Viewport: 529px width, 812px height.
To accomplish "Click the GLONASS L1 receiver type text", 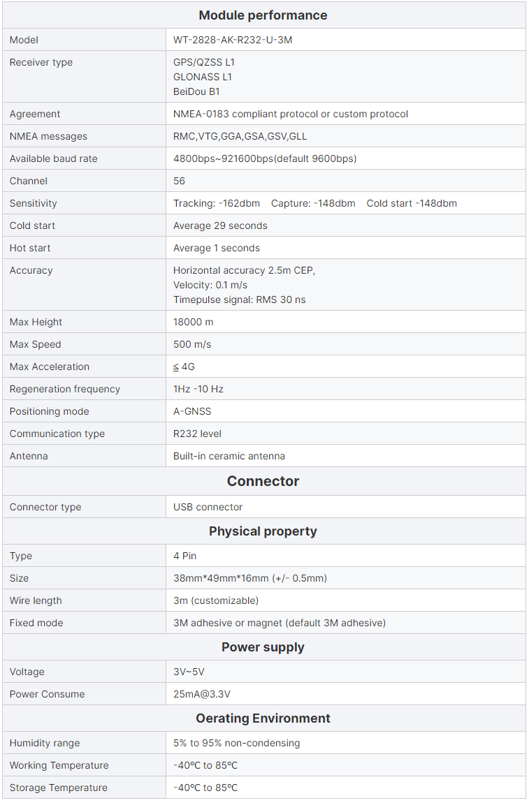I will coord(203,77).
